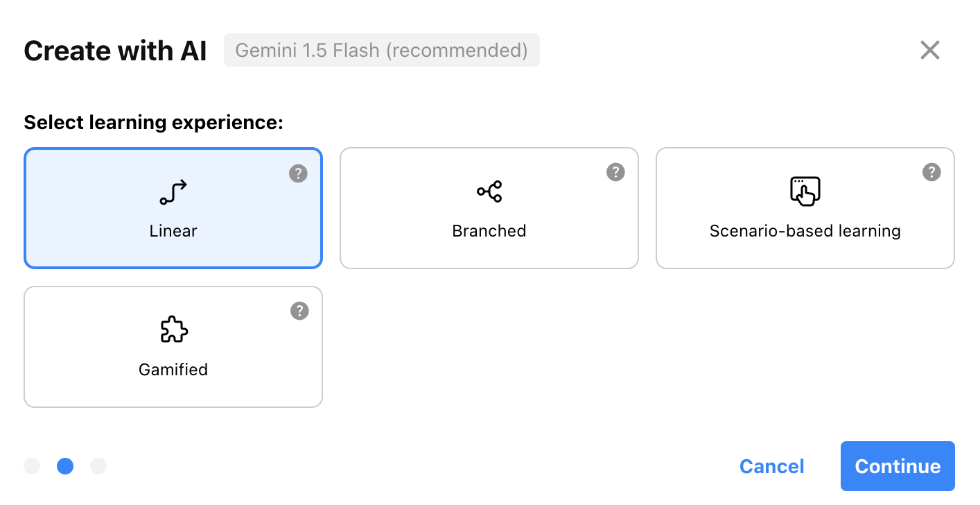Select the Gamified text label
This screenshot has width=980, height=505.
(x=173, y=370)
